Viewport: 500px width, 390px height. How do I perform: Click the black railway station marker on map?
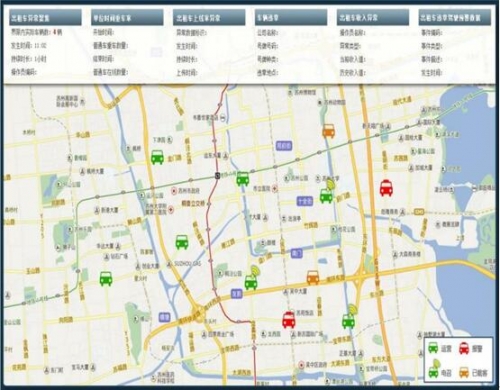click(218, 175)
